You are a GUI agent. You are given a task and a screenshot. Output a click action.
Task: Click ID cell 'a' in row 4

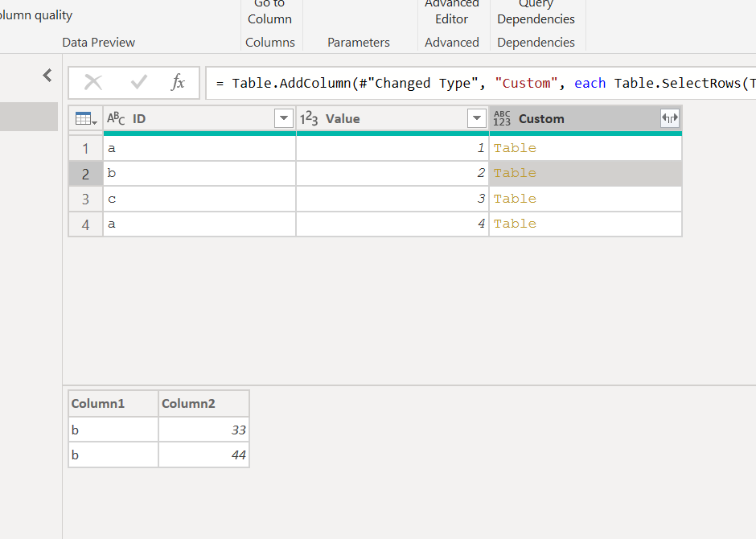point(199,224)
